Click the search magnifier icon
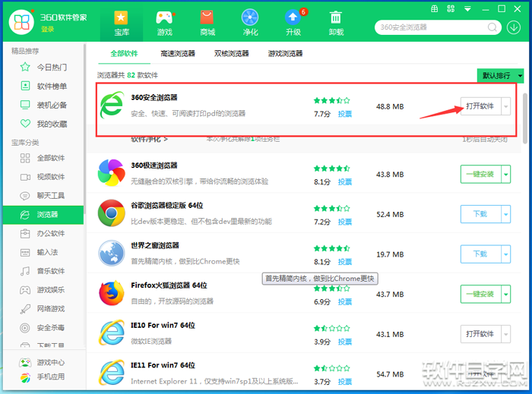The image size is (532, 394). point(492,27)
